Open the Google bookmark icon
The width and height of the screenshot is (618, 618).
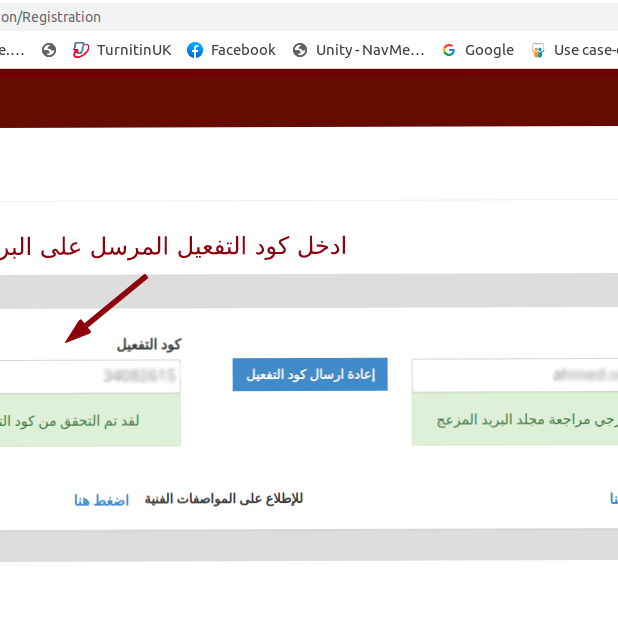pos(449,50)
